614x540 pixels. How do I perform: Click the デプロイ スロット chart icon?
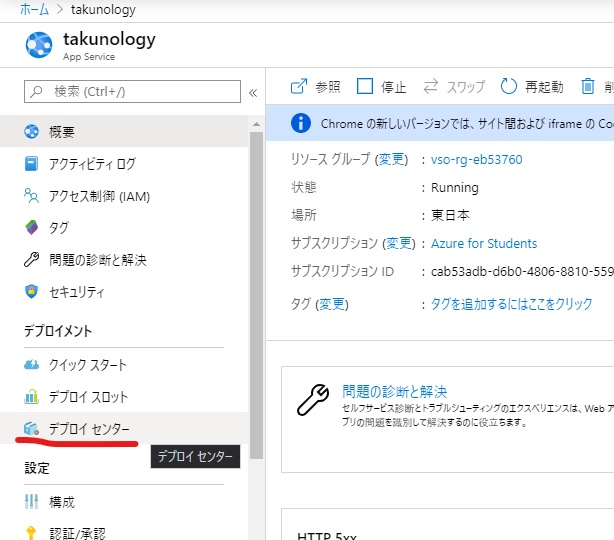point(31,396)
